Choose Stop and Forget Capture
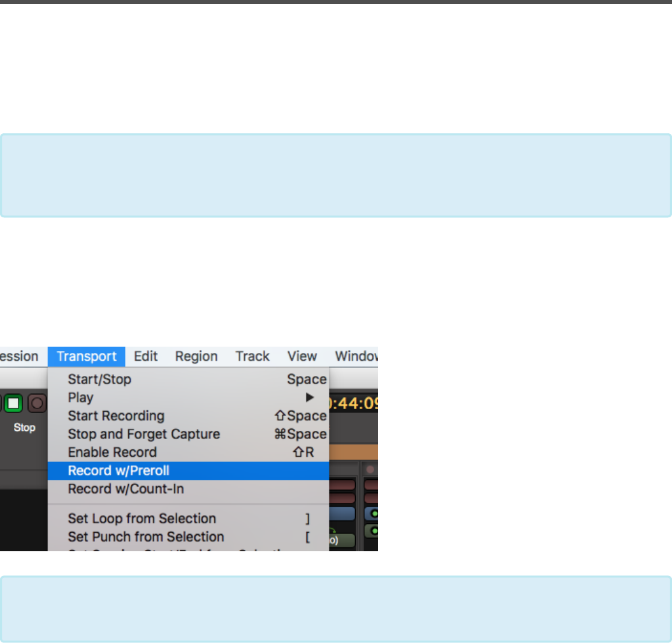 tap(189, 434)
